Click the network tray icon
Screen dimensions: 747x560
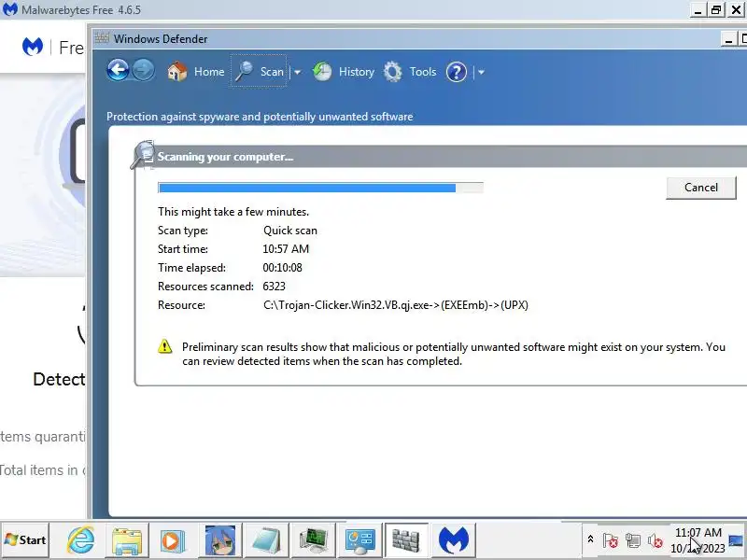coord(633,540)
